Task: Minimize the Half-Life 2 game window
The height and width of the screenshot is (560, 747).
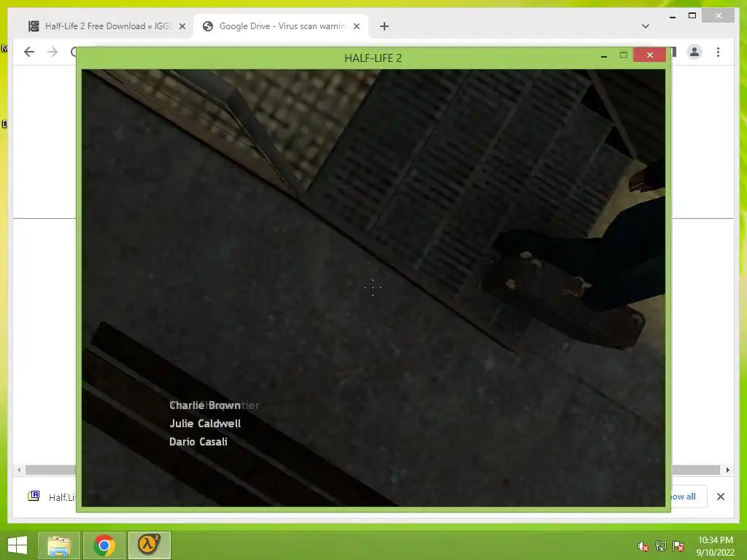Action: 604,55
